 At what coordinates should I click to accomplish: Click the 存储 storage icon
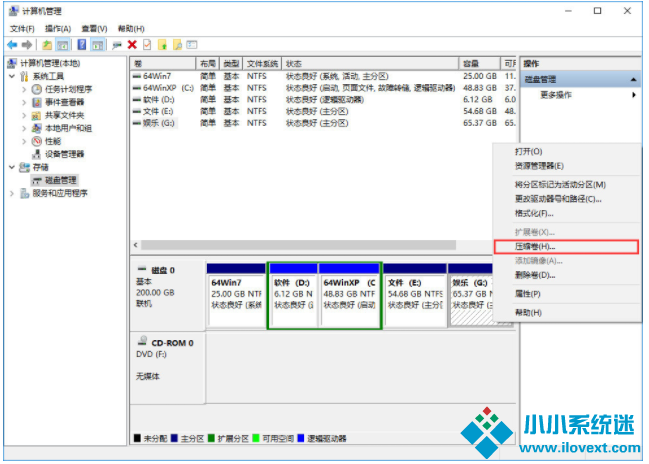pyautogui.click(x=24, y=167)
